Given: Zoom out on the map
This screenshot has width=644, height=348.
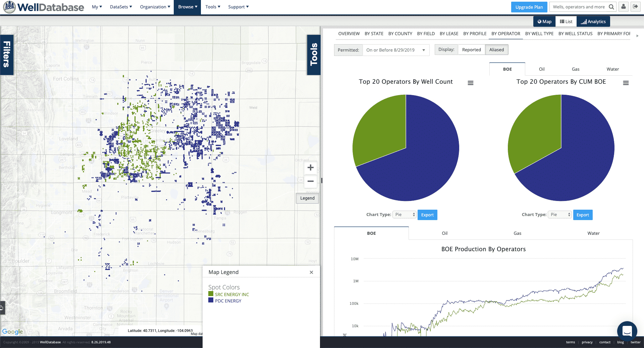Looking at the screenshot, I should point(311,181).
